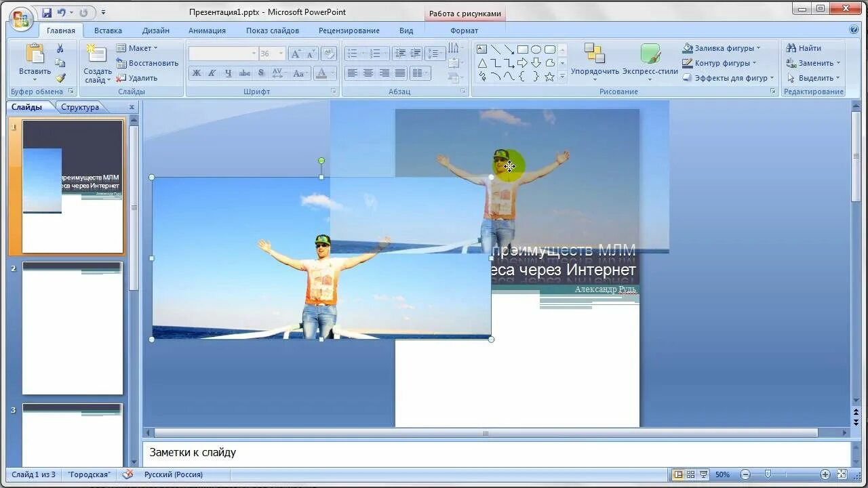Select slide 2 thumbnail
The height and width of the screenshot is (488, 868).
point(73,328)
